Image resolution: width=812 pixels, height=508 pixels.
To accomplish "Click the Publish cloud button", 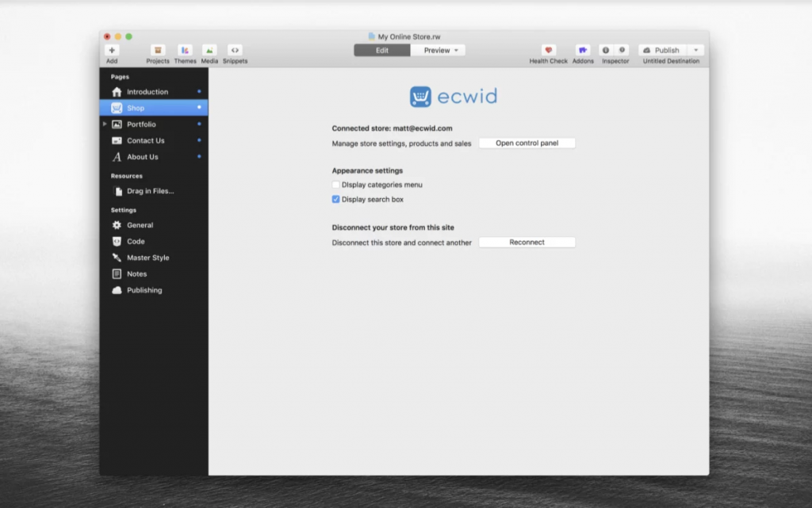I will click(x=662, y=50).
